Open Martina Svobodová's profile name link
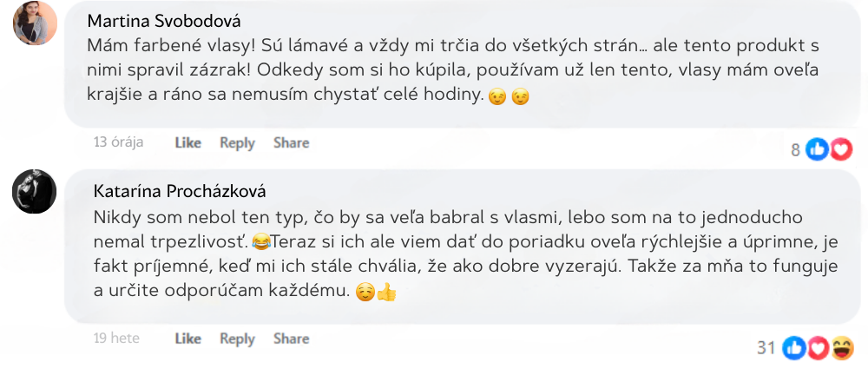Screen dimensions: 868x369 click(x=165, y=21)
